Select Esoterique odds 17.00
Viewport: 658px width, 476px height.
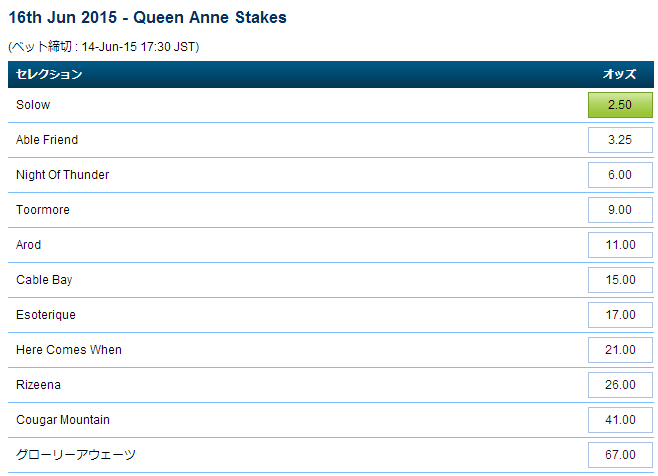tap(620, 315)
